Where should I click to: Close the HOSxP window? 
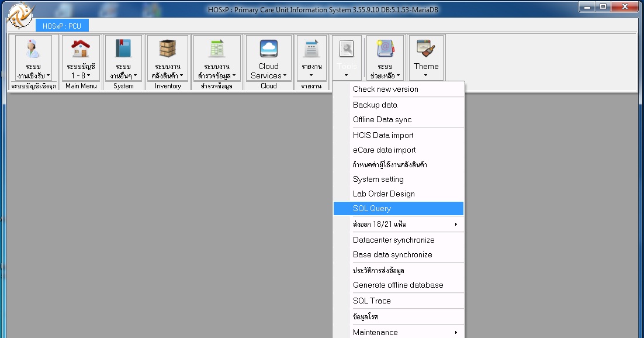pyautogui.click(x=625, y=7)
